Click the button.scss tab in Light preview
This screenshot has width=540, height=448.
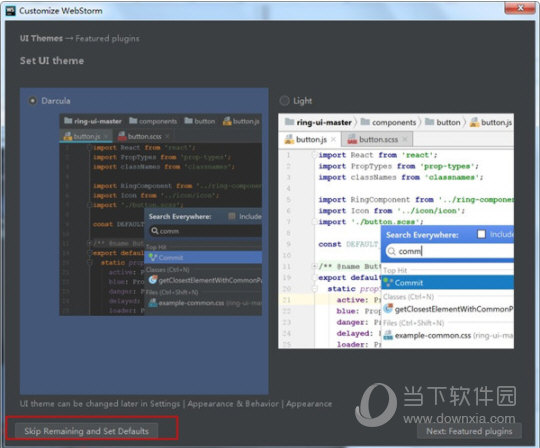[377, 139]
